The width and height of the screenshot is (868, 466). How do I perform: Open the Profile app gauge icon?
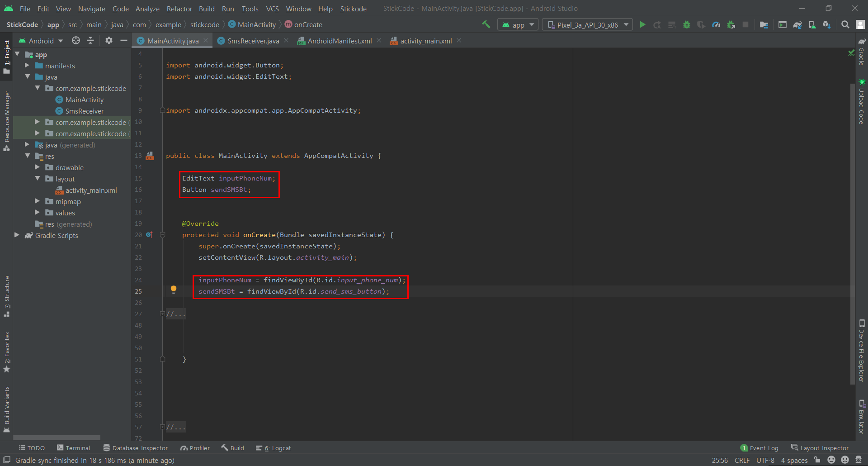click(716, 24)
